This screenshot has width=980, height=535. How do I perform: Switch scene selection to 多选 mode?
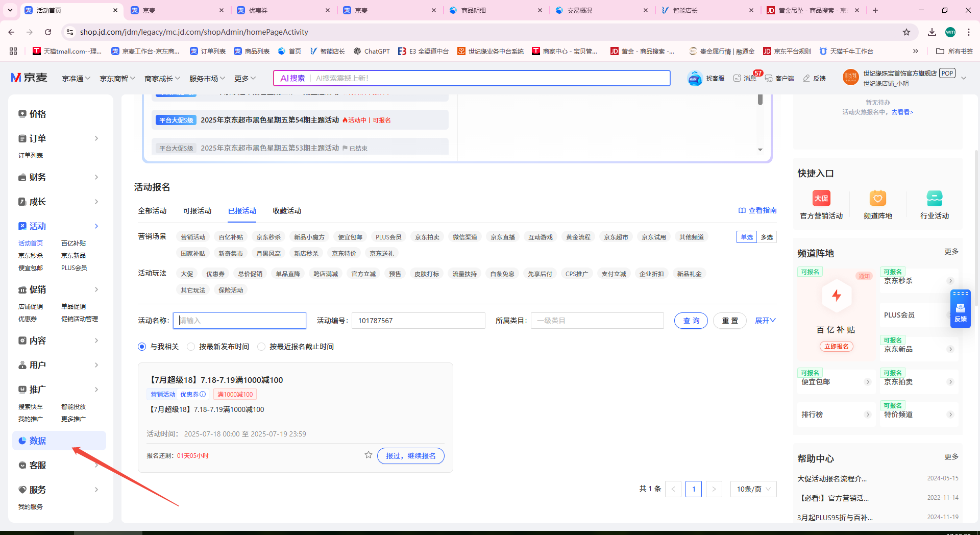tap(767, 237)
